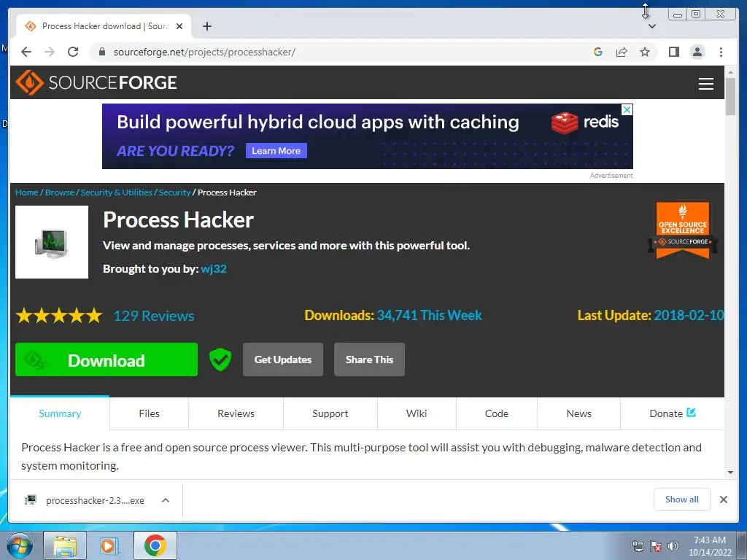747x560 pixels.
Task: Click the green security shield checkmark
Action: click(220, 359)
